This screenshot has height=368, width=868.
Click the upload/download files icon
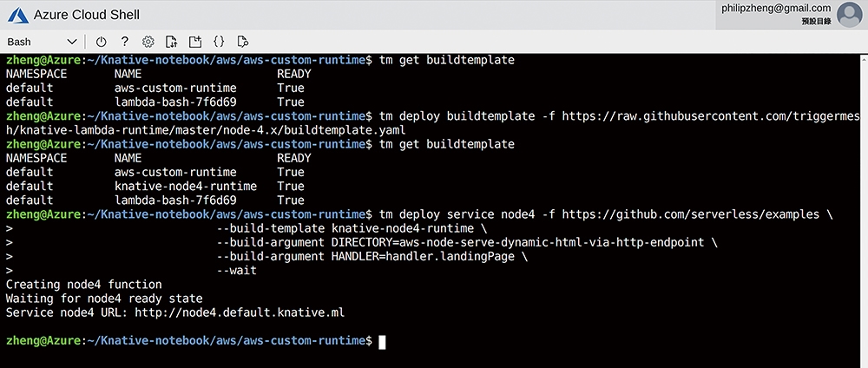pyautogui.click(x=171, y=42)
